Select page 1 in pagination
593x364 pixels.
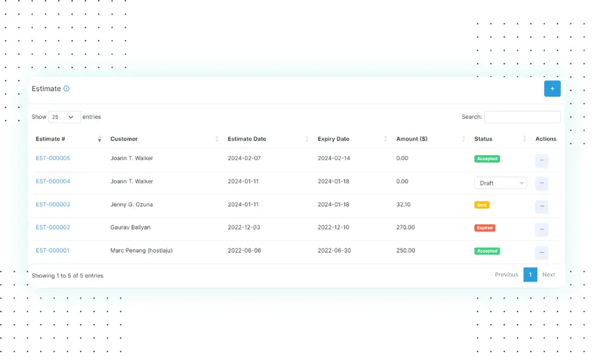[x=530, y=274]
